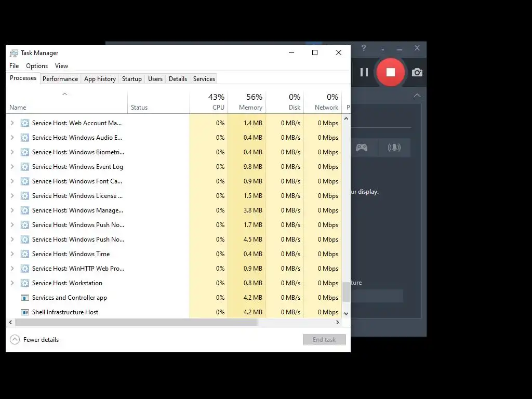532x399 pixels.
Task: Click the Services and Controller app icon
Action: coord(25,298)
